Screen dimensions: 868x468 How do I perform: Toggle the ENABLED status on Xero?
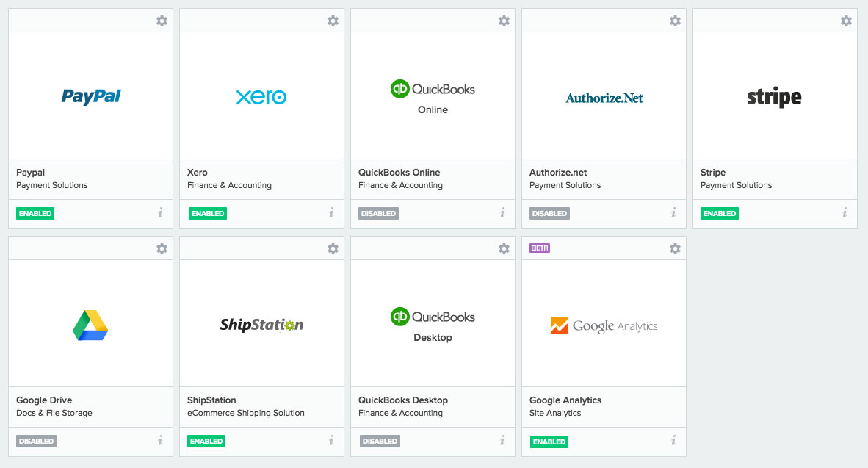(x=208, y=213)
